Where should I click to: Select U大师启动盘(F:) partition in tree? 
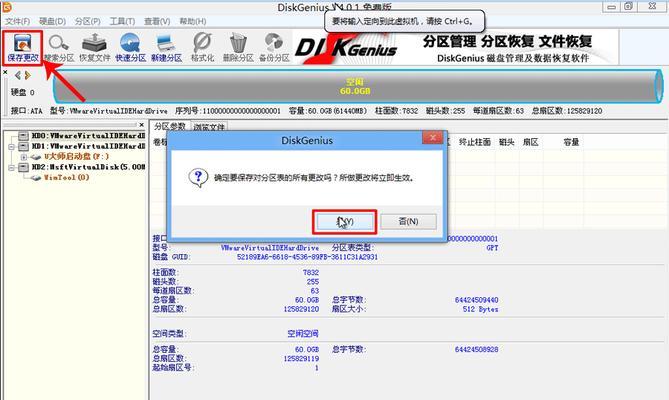tap(76, 157)
